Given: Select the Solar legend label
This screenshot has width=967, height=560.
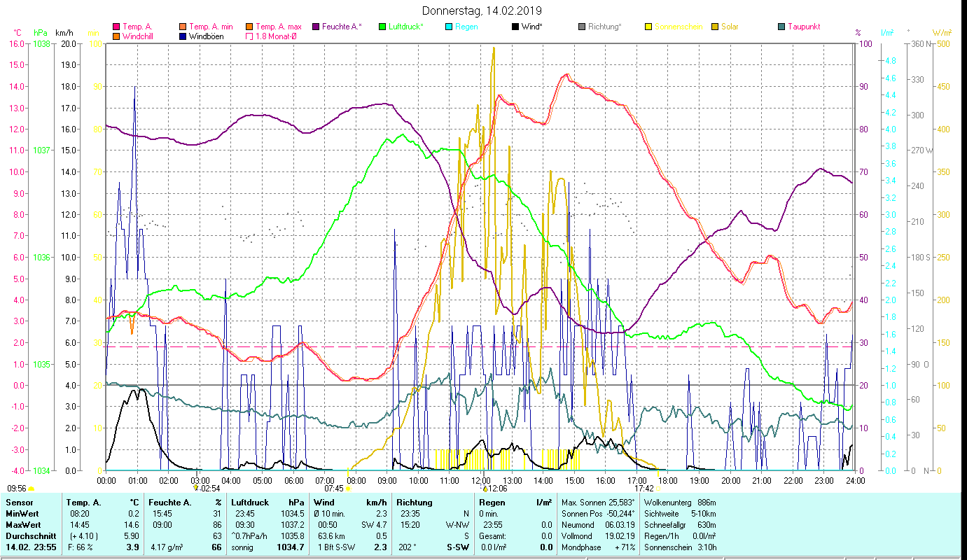Looking at the screenshot, I should point(730,27).
